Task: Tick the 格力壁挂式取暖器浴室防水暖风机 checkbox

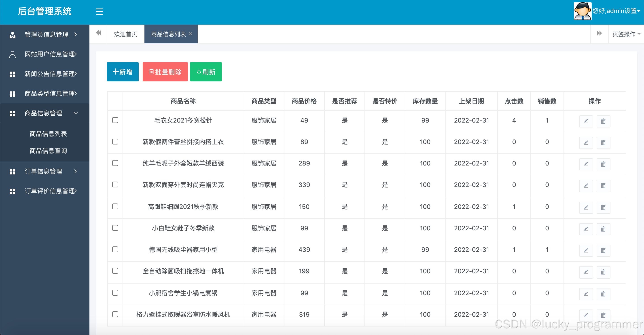Action: pyautogui.click(x=115, y=314)
